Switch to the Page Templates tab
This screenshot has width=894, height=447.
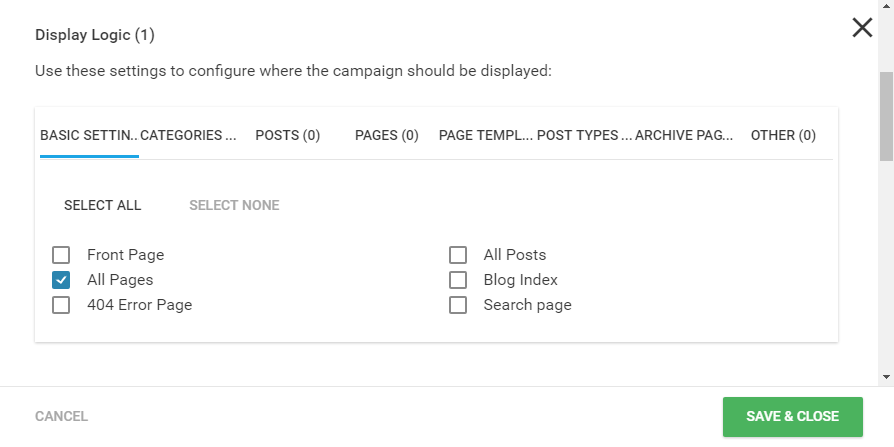[486, 135]
